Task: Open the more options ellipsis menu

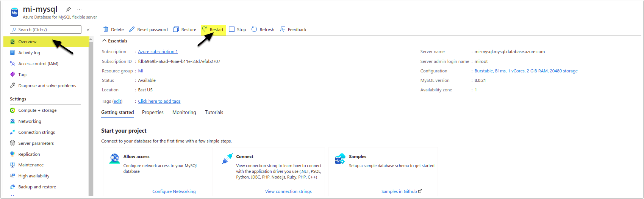Action: point(79,9)
